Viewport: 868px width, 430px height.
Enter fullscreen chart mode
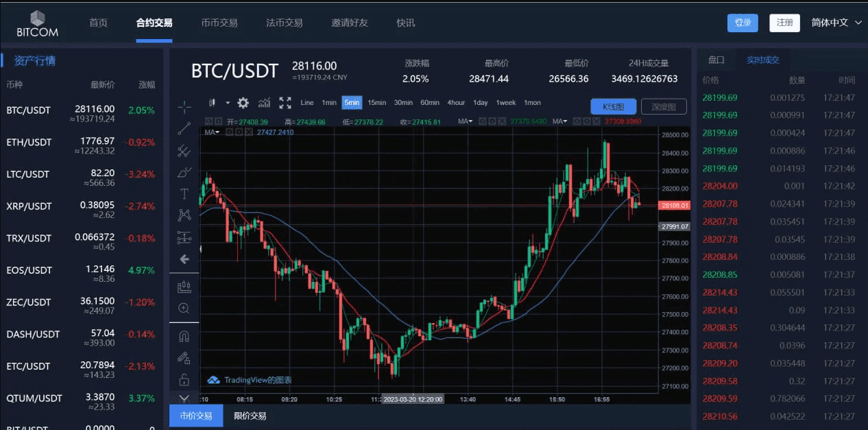(285, 103)
